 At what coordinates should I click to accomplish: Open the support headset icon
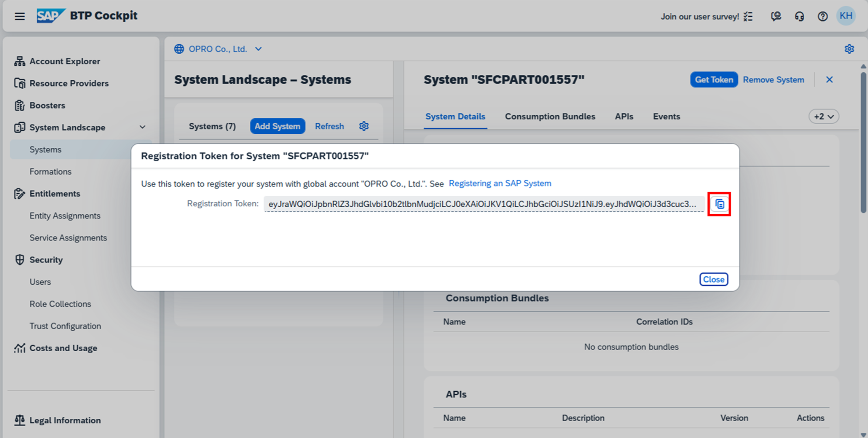799,17
